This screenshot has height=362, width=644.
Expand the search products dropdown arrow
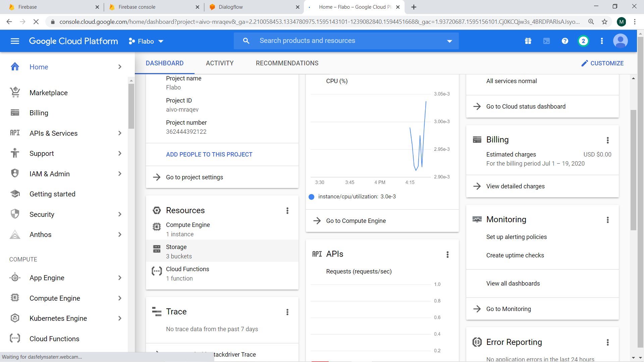tap(449, 41)
